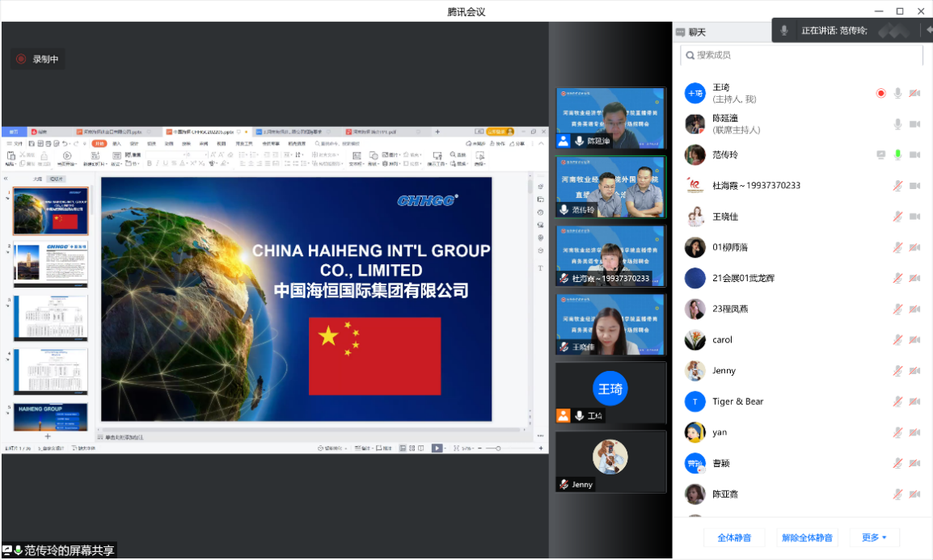Click the camera icon for 陈延潼
Viewport: 933px width, 560px height.
(914, 124)
